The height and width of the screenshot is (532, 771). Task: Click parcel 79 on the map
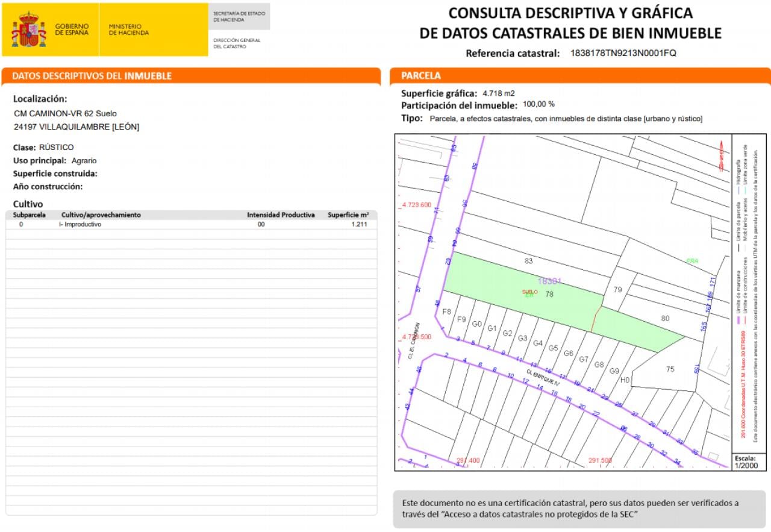pos(617,290)
